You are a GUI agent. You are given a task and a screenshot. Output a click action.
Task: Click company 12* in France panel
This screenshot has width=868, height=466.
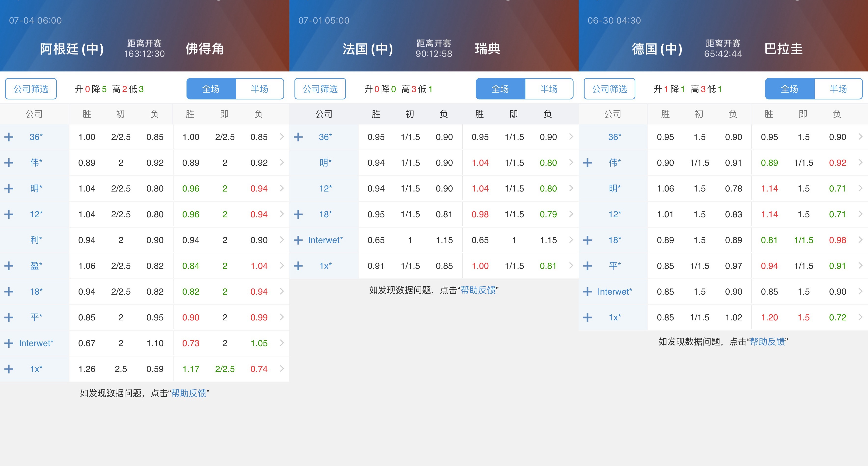point(325,189)
